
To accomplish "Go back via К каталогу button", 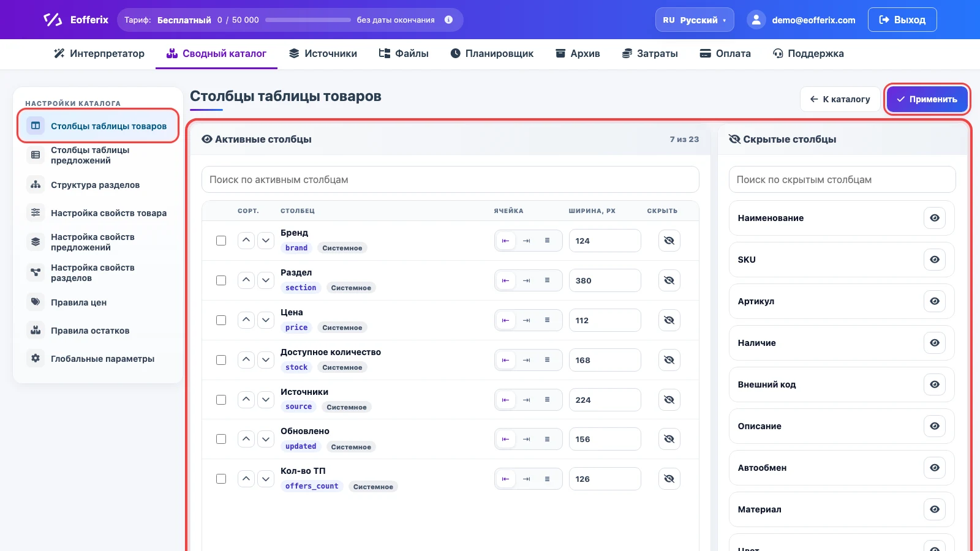I will [840, 99].
